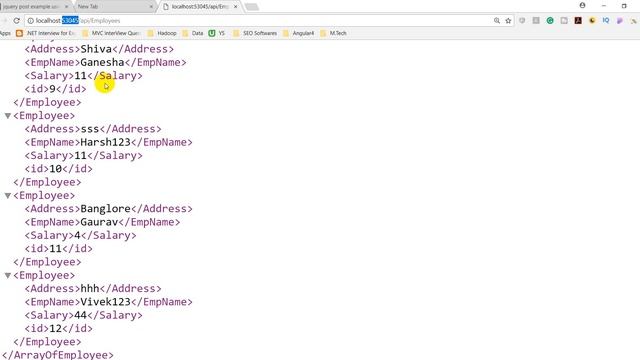This screenshot has height=360, width=640.
Task: Open the green YS bookmark
Action: (217, 33)
